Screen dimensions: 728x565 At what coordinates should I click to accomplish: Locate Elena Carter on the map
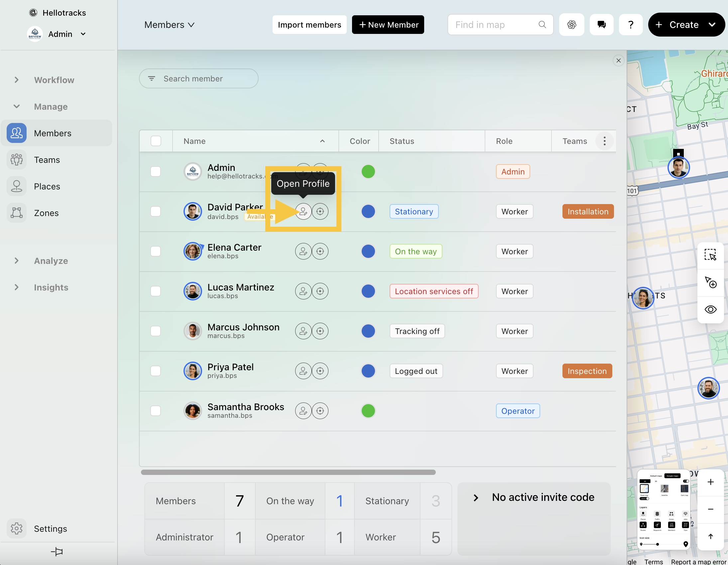click(x=320, y=251)
